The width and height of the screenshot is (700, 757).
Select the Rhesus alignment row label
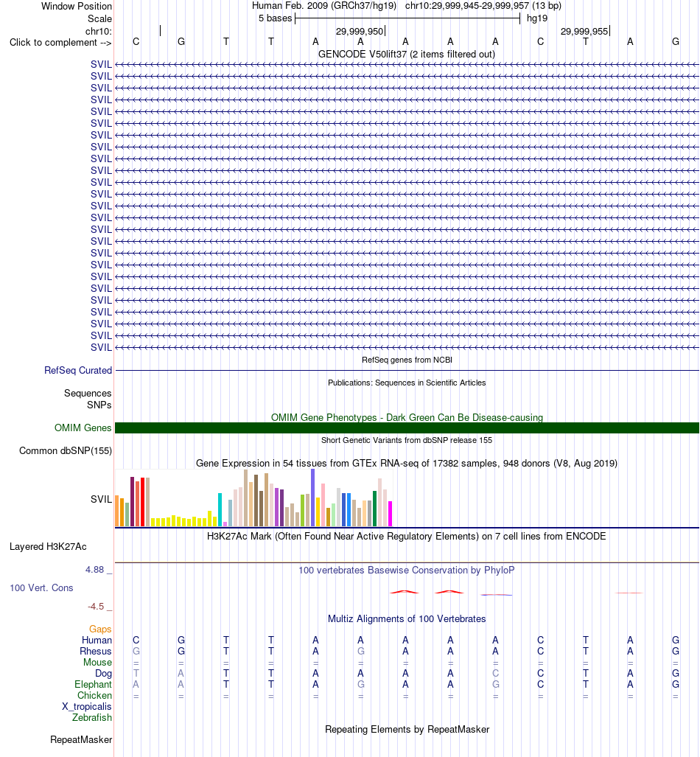point(96,652)
